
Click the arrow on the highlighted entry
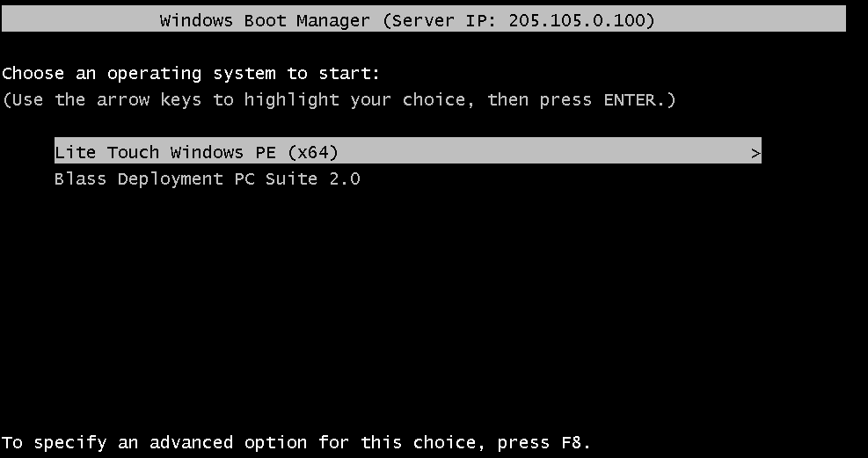[755, 153]
